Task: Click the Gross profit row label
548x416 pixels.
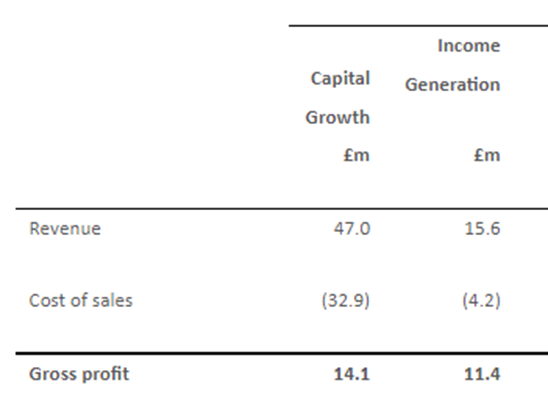Action: click(x=79, y=374)
